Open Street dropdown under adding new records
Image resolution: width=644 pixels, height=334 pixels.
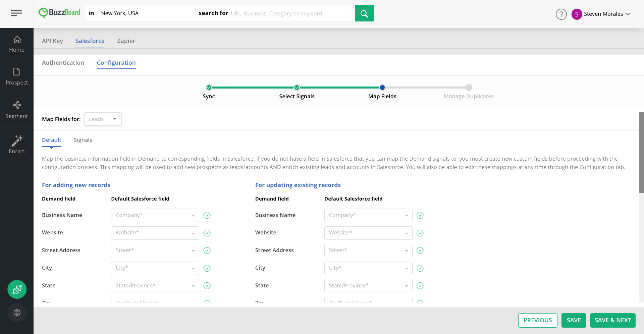coord(155,250)
